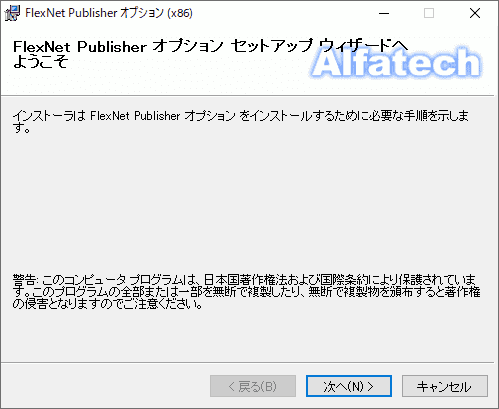
Task: Click the ようこそ word in heading
Action: pyautogui.click(x=41, y=62)
